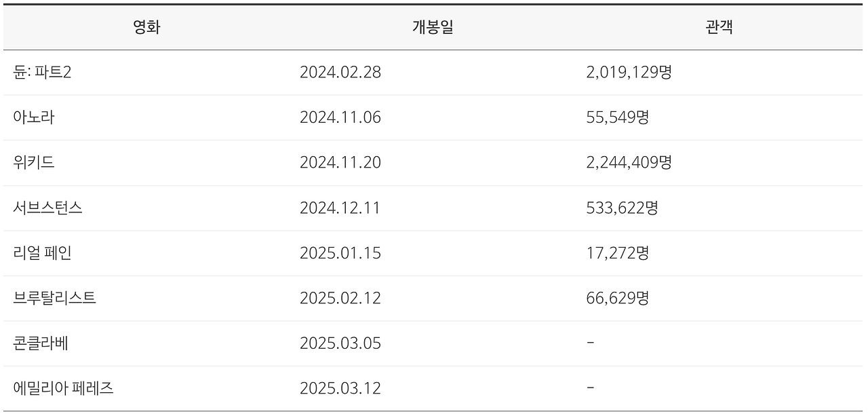Screen dimensions: 868x416
Task: Click release date 2024.02.28
Action: 340,73
